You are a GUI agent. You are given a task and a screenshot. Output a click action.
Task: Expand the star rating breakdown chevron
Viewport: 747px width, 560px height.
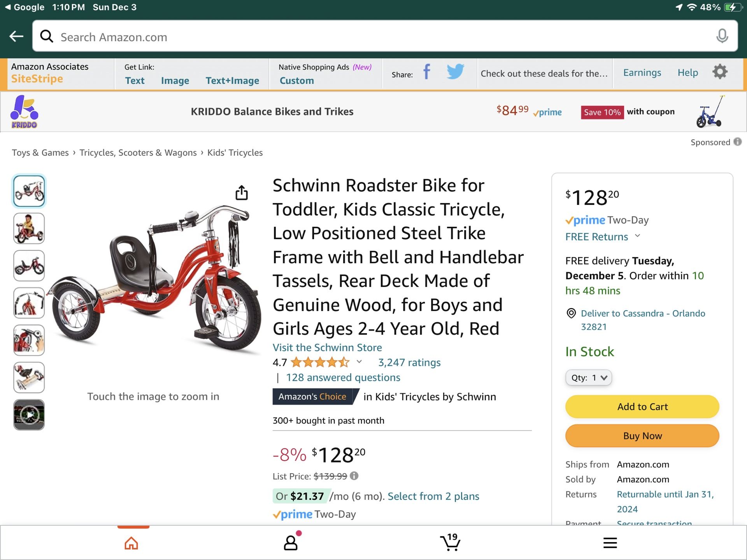click(x=359, y=362)
